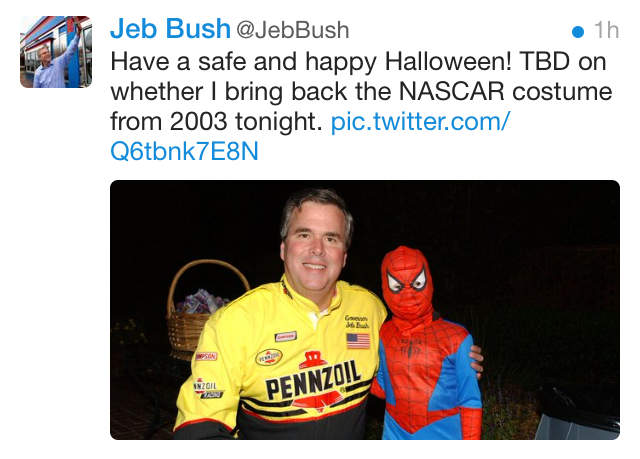Open the pic.twitter.com link

click(x=420, y=123)
